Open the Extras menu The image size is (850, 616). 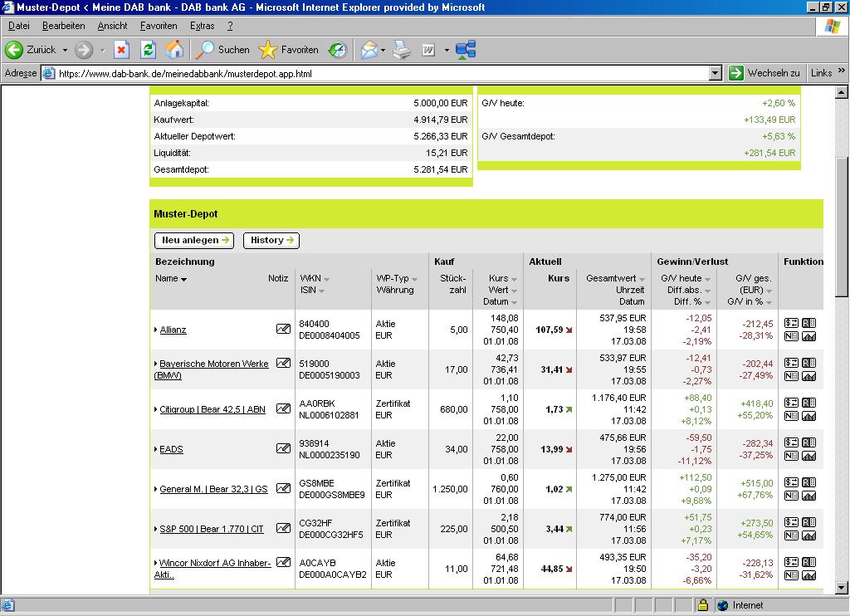point(202,26)
